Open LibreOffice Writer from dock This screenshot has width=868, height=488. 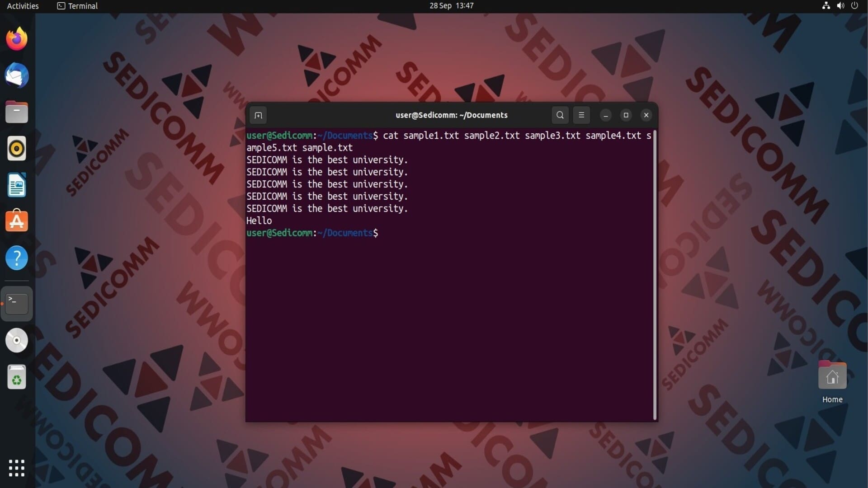pyautogui.click(x=17, y=185)
